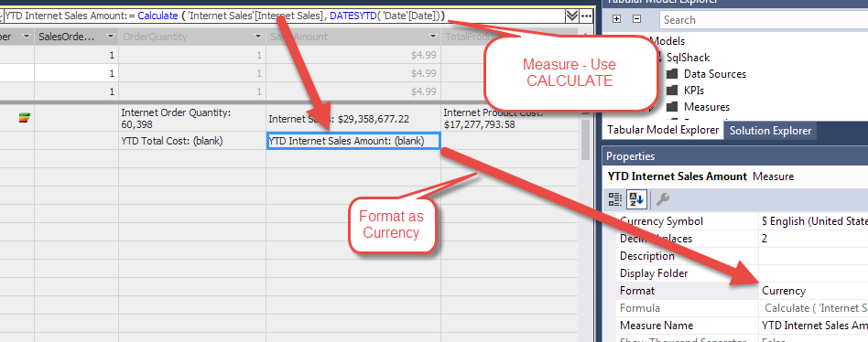Screen dimensions: 868x342
Task: Select the Internet Sales $29,358,677.22 measure cell
Action: tap(353, 118)
